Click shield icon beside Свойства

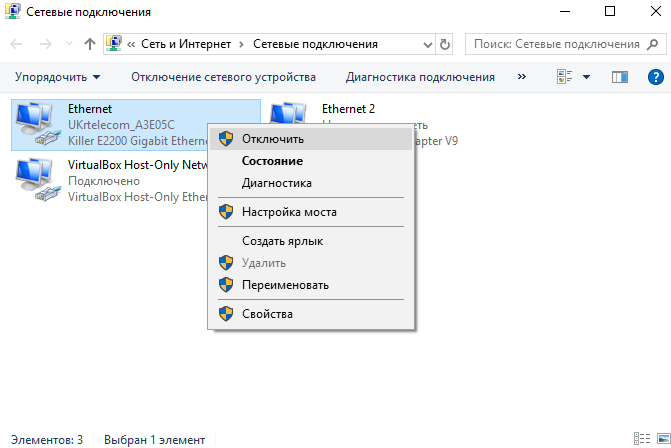[226, 314]
